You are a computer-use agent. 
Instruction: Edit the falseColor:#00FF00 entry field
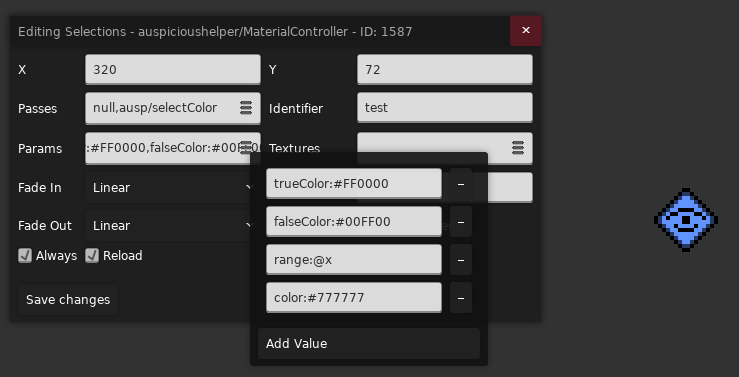[354, 222]
